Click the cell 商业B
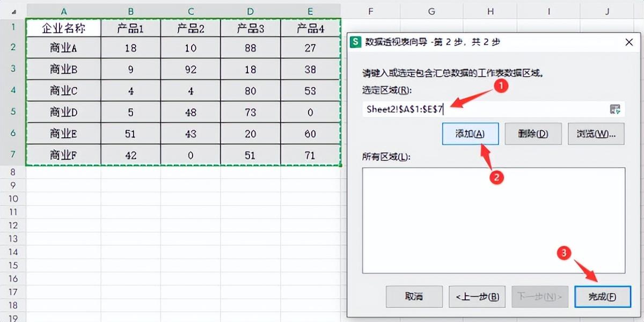Image resolution: width=644 pixels, height=322 pixels. (x=64, y=69)
